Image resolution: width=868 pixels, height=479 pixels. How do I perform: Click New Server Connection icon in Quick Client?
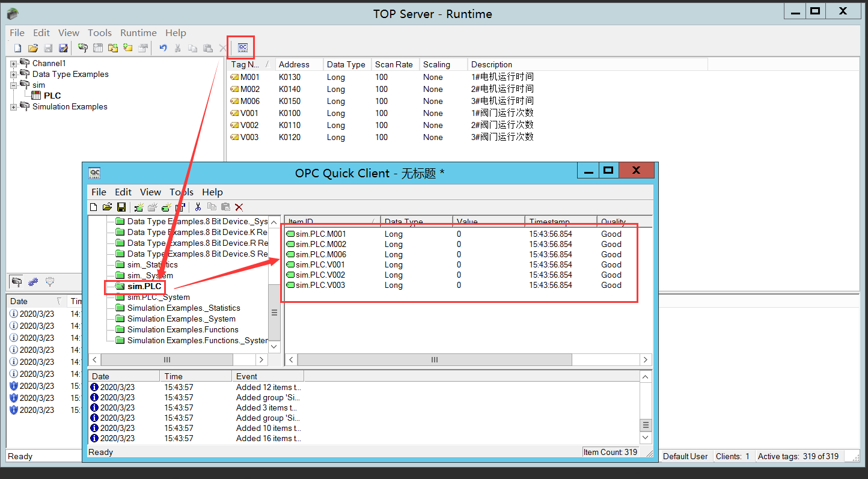pyautogui.click(x=139, y=207)
